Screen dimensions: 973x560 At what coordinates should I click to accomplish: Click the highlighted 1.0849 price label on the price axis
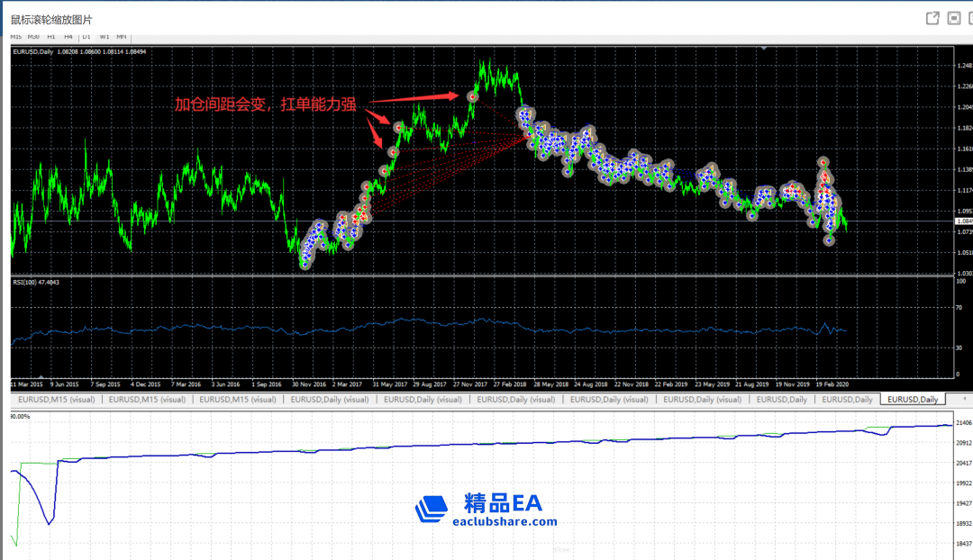(964, 221)
